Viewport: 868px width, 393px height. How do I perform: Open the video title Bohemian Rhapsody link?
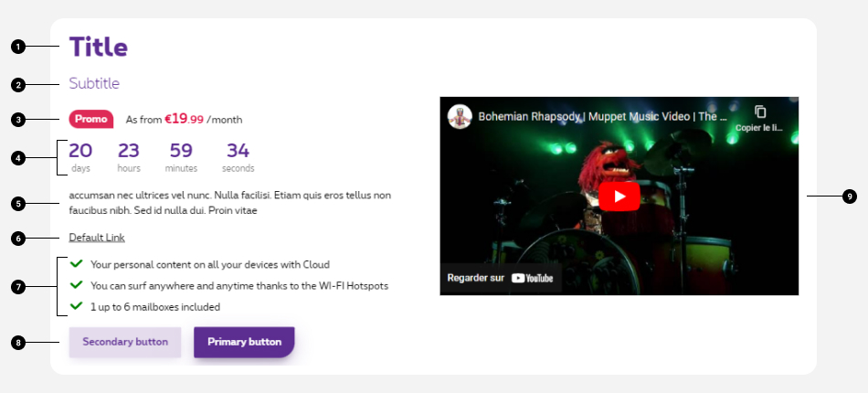tap(602, 117)
